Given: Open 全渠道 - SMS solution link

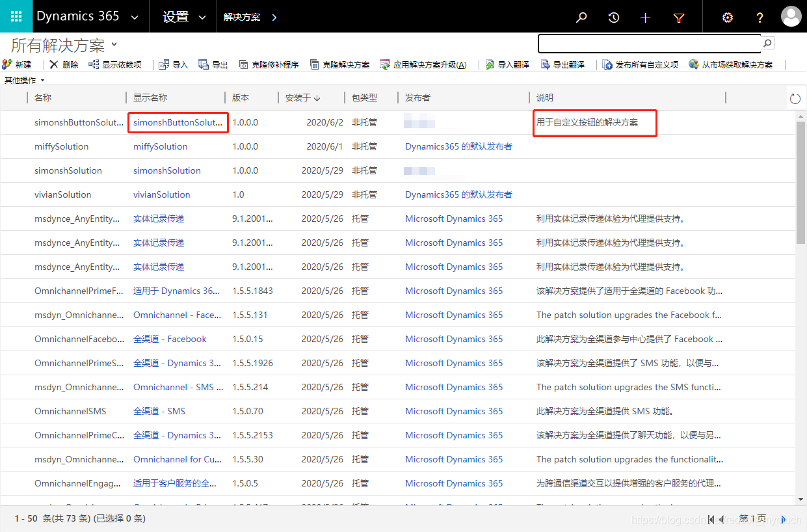Looking at the screenshot, I should [x=159, y=411].
